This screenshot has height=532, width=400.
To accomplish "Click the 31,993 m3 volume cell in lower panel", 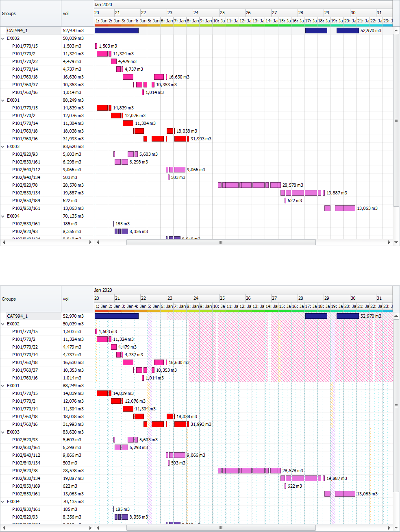I will point(78,424).
